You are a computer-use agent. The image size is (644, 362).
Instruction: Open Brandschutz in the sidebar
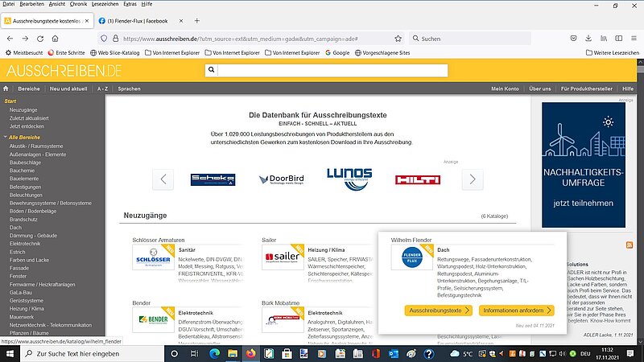(23, 219)
